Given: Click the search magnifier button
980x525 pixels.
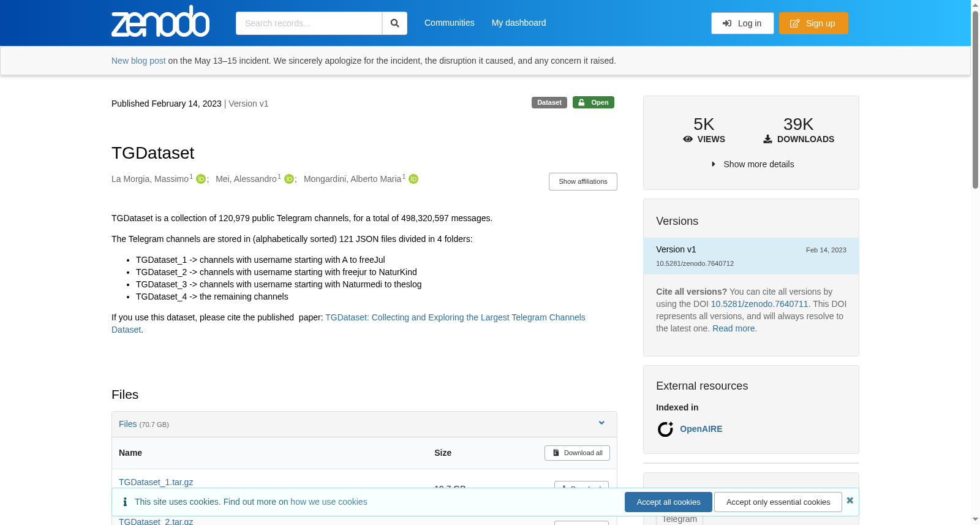Looking at the screenshot, I should click(394, 23).
